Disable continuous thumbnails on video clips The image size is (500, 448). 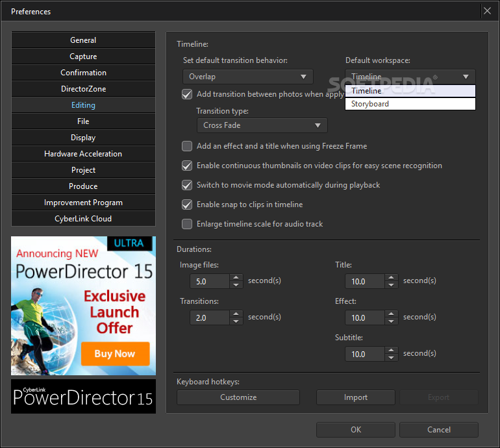click(x=187, y=166)
